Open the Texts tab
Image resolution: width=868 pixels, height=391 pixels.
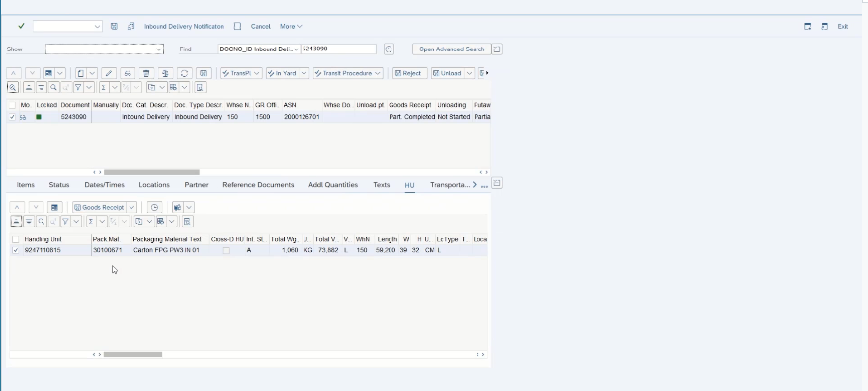(381, 185)
